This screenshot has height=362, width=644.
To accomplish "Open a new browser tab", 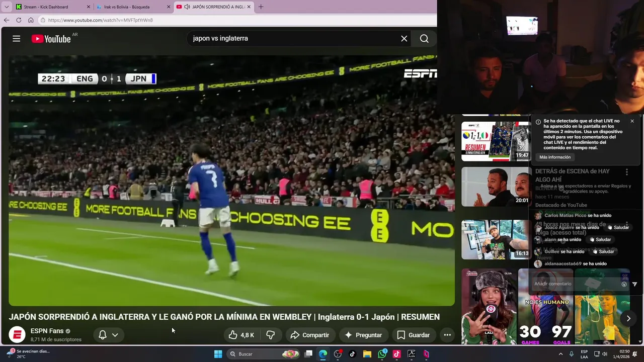I will (261, 7).
